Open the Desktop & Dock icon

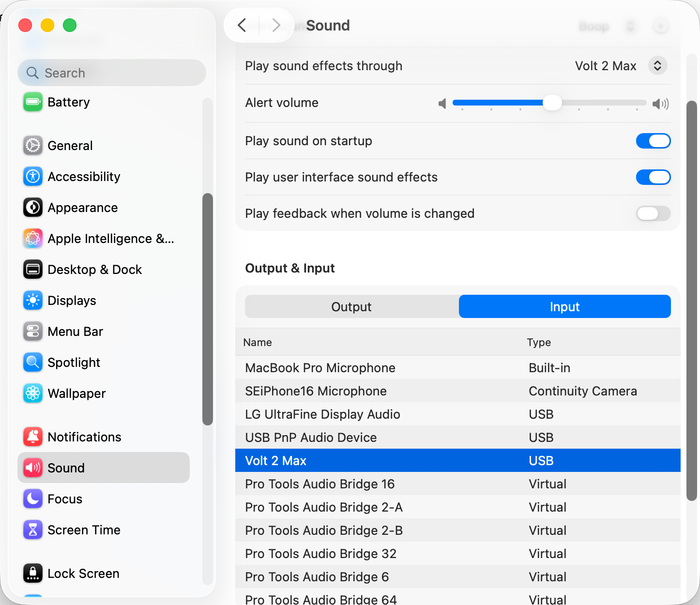[33, 270]
